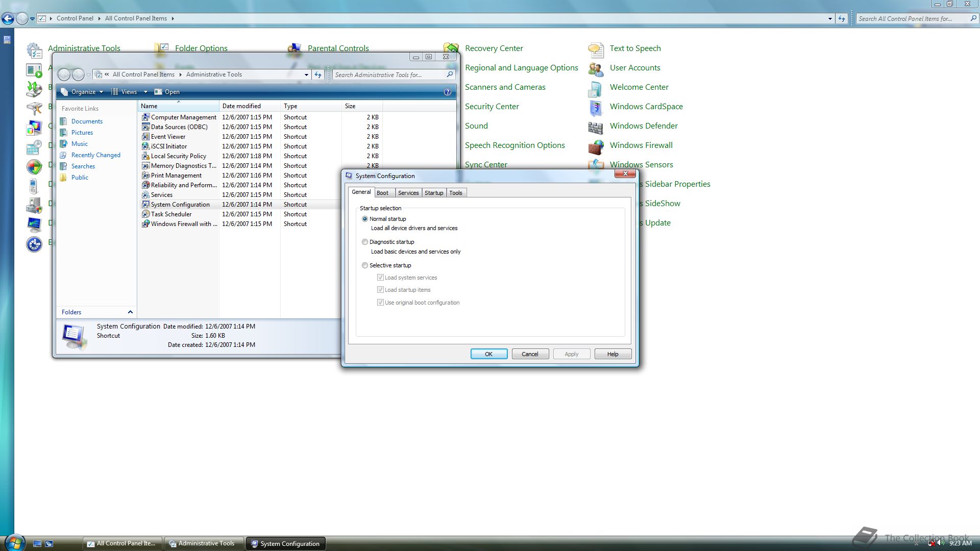Screen dimensions: 980x551
Task: Open recent pages dropdown beside Control Panel back button
Action: tap(32, 18)
